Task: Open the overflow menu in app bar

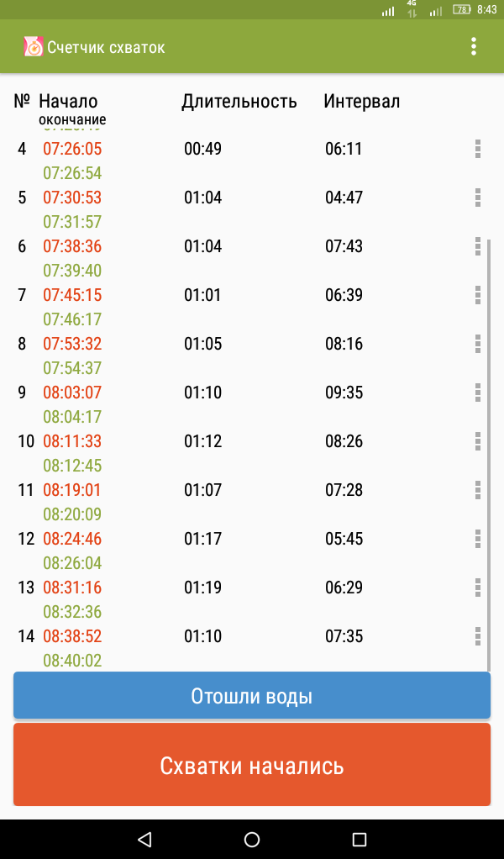Action: pyautogui.click(x=474, y=46)
